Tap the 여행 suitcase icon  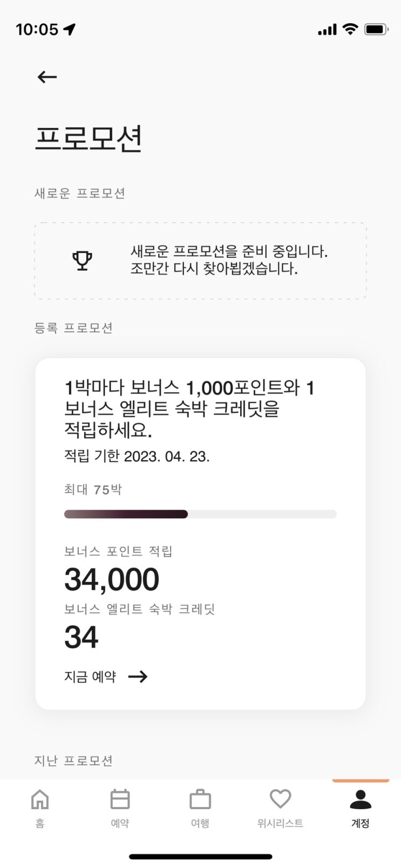200,799
